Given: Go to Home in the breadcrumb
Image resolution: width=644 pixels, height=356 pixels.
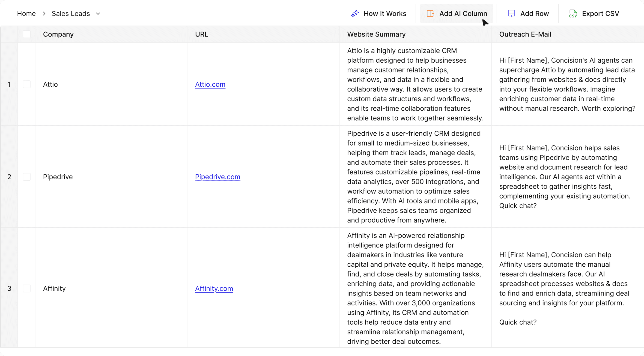Looking at the screenshot, I should tap(26, 13).
